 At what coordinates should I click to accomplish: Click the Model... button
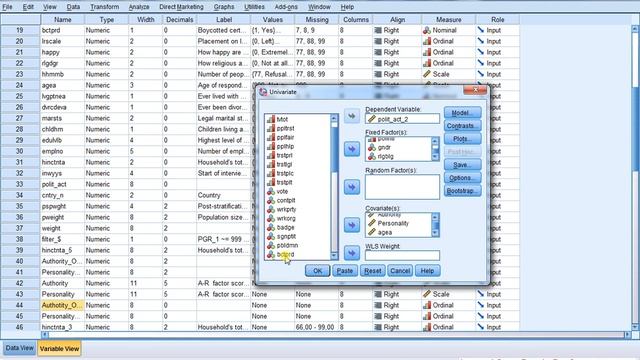462,113
